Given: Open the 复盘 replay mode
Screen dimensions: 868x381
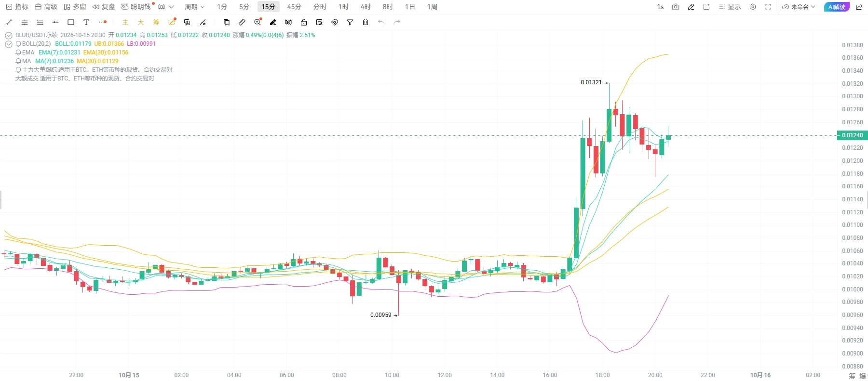Looking at the screenshot, I should (x=104, y=7).
